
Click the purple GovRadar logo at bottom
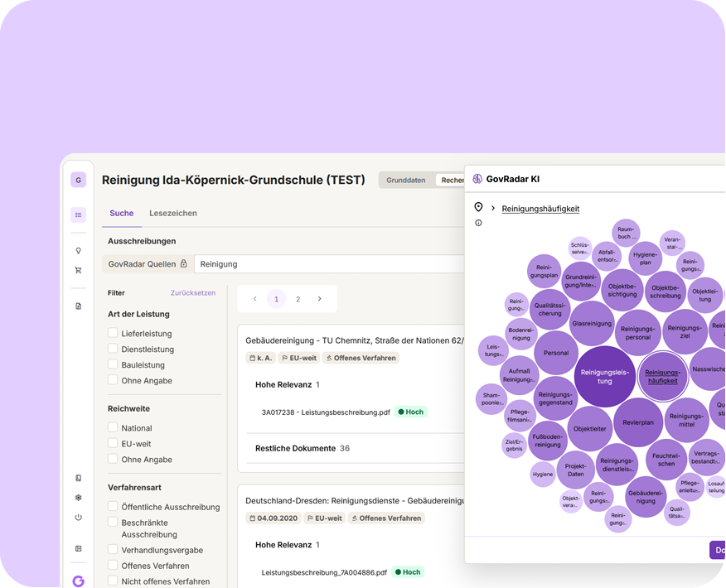click(78, 581)
